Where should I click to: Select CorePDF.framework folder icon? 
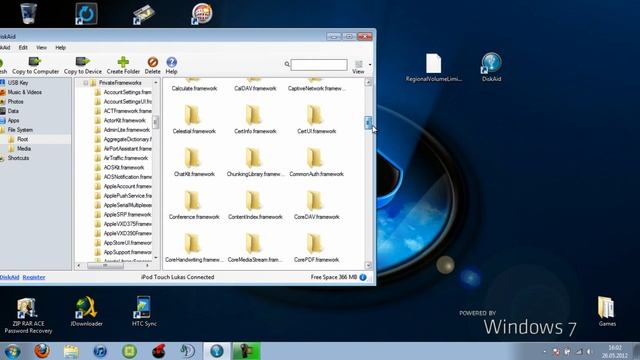pyautogui.click(x=314, y=243)
